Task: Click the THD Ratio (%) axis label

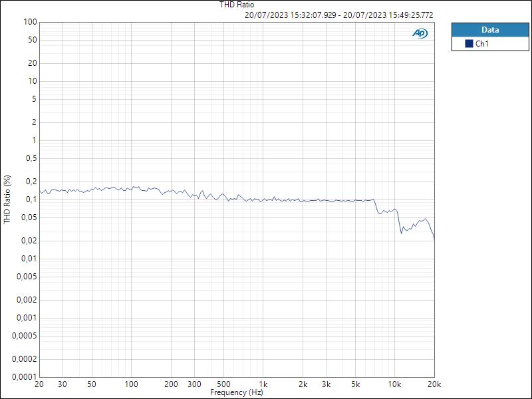Action: click(x=7, y=199)
